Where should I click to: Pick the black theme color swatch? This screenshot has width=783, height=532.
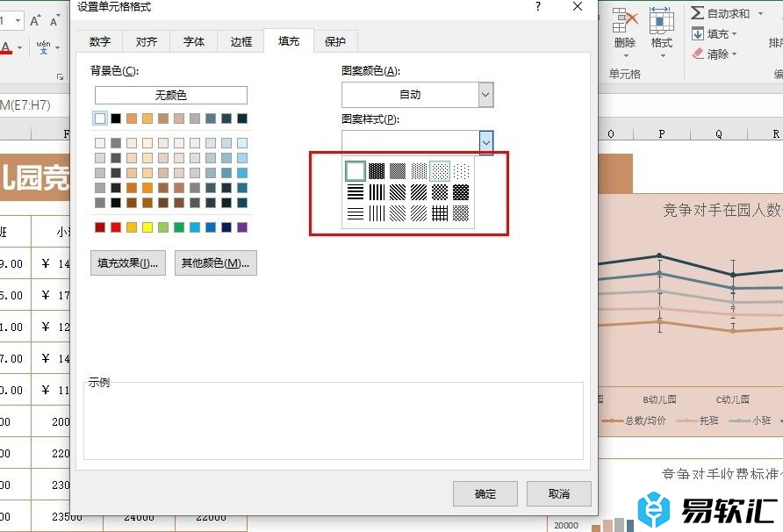[116, 119]
